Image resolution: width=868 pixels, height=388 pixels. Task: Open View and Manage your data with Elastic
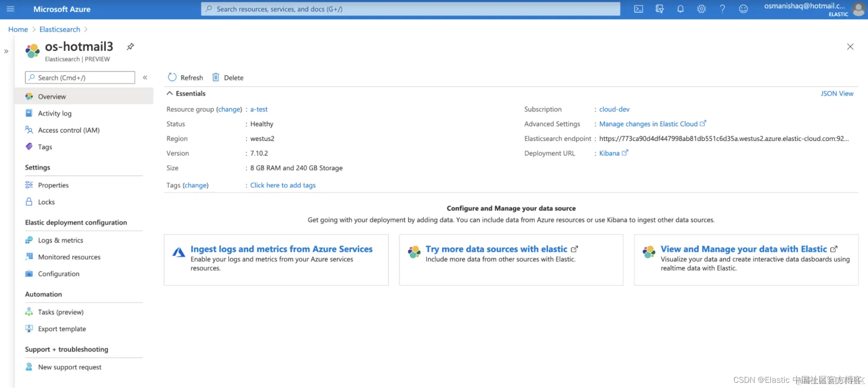[x=744, y=249]
